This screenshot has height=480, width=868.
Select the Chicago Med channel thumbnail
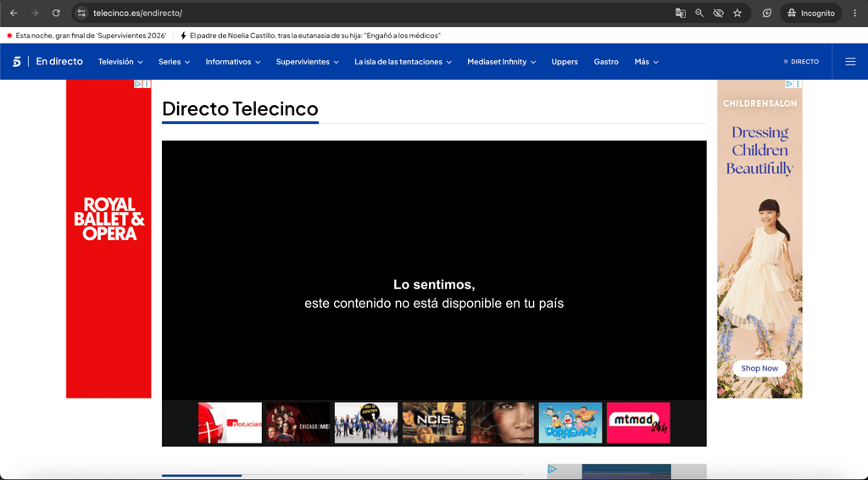pos(298,422)
